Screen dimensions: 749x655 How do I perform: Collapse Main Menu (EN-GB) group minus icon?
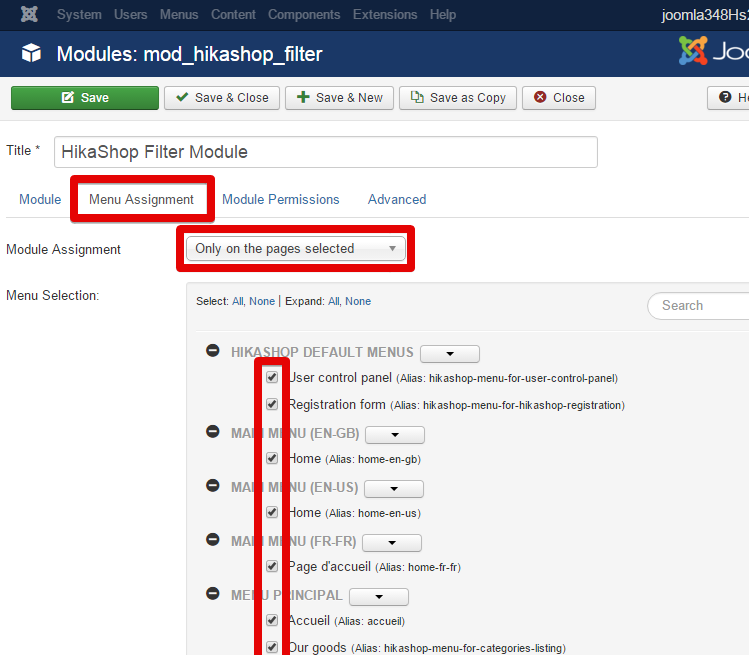click(213, 431)
